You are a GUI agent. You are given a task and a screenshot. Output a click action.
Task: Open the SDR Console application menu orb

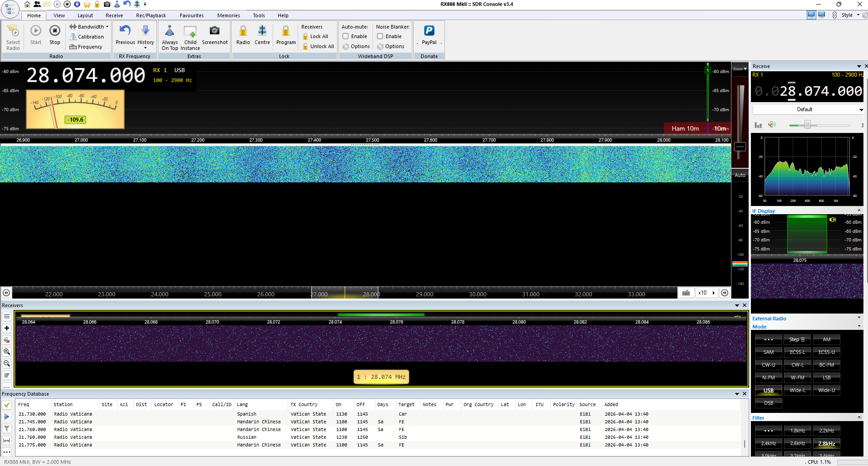(10, 9)
